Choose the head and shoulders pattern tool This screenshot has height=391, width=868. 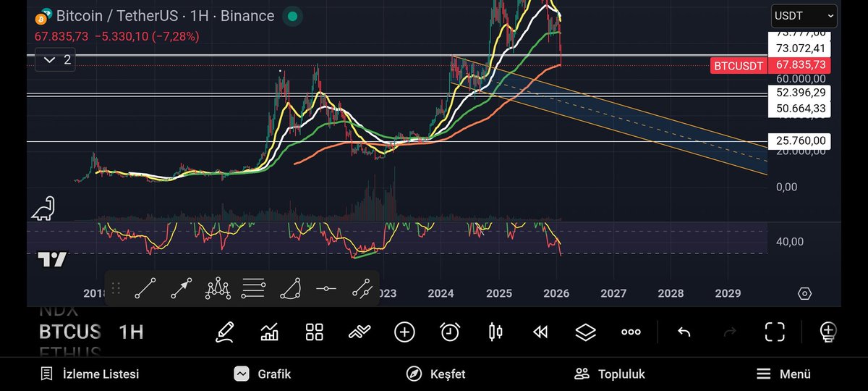[218, 288]
